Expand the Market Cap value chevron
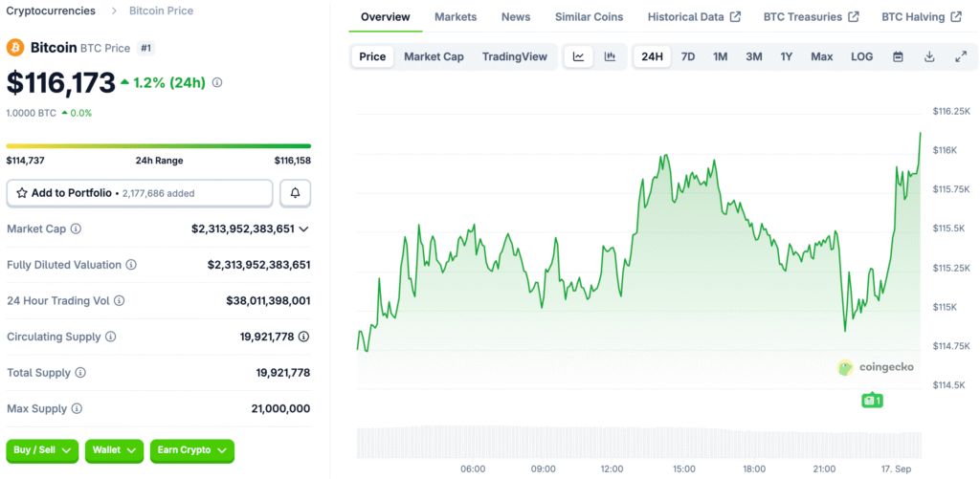Image resolution: width=980 pixels, height=479 pixels. click(303, 229)
